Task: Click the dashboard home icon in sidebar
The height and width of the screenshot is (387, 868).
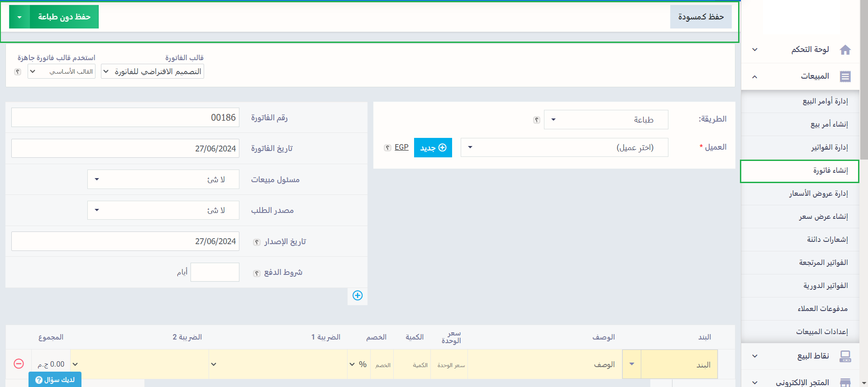Action: [x=845, y=50]
